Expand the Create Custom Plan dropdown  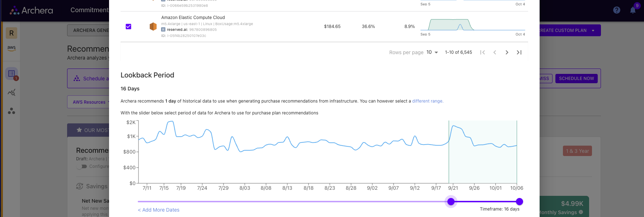tap(593, 30)
